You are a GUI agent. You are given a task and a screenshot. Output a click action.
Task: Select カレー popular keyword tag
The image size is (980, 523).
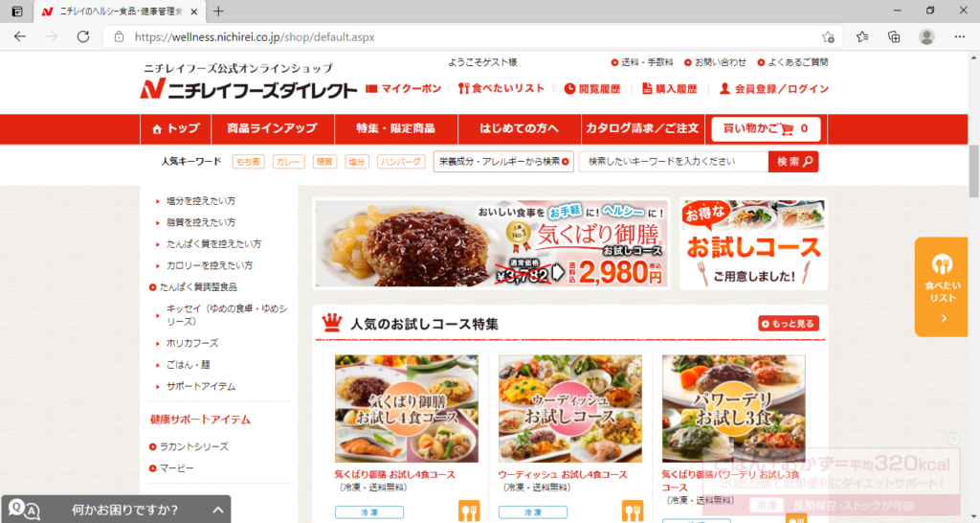(288, 162)
